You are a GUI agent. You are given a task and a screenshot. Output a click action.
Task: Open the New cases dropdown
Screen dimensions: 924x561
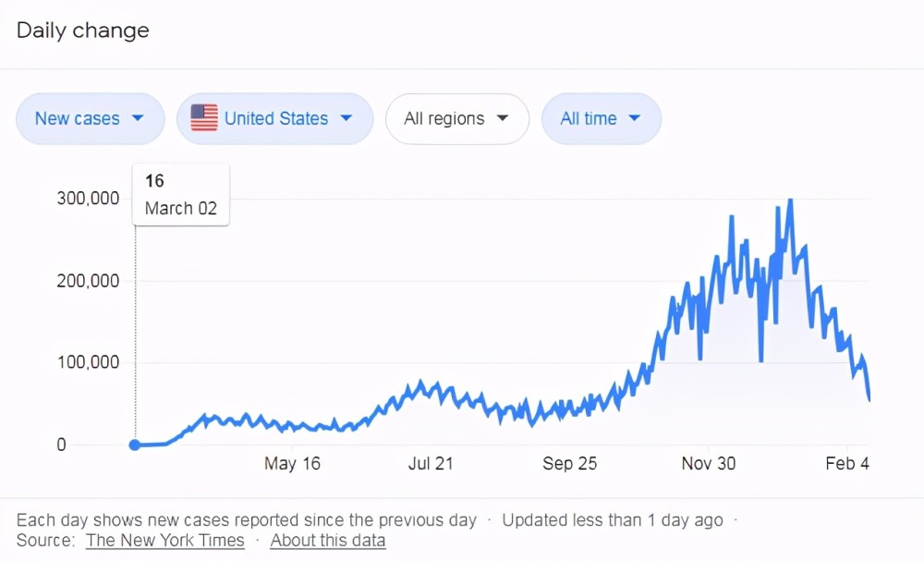click(90, 118)
